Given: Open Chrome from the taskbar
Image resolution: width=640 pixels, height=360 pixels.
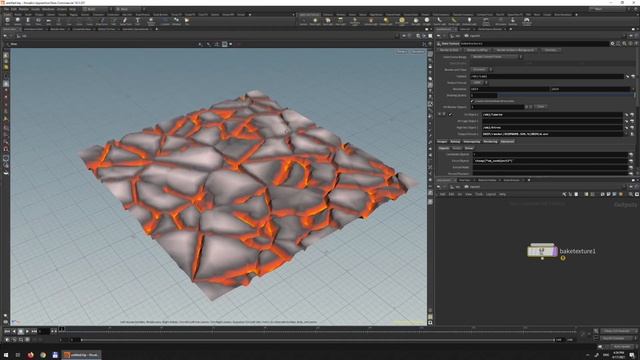Looking at the screenshot, I should [x=43, y=355].
